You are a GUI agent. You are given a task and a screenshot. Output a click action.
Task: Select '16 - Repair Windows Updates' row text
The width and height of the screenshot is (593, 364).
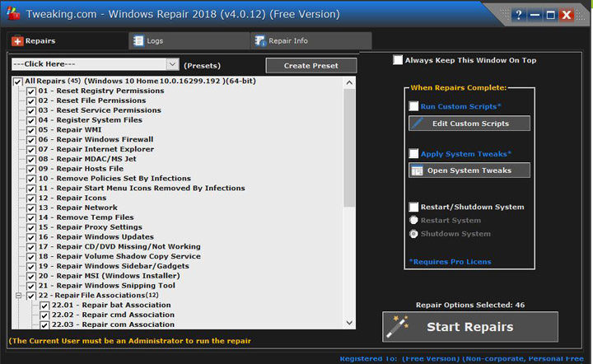click(x=96, y=237)
